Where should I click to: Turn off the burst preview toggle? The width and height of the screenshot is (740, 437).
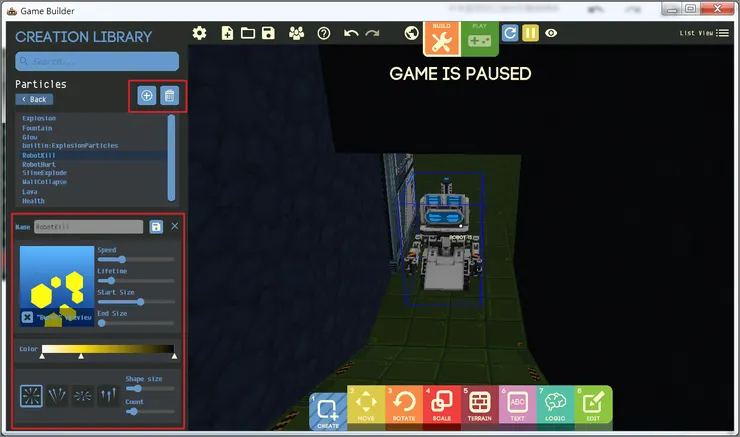pos(27,317)
